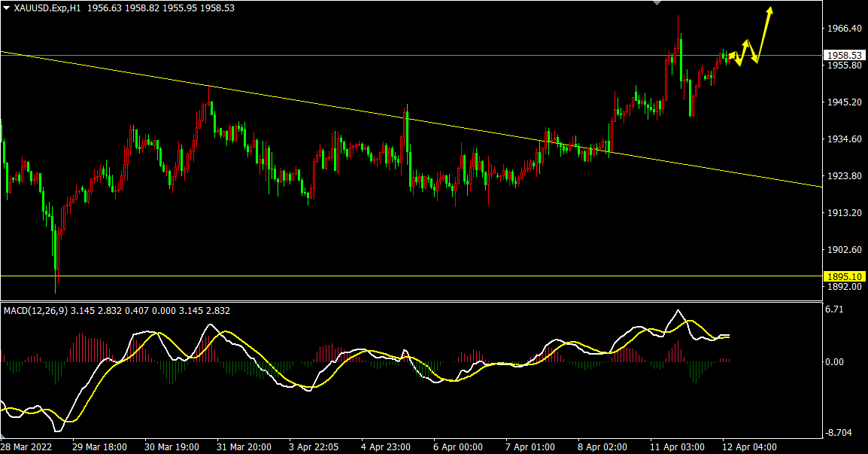
Task: Select the large yellow upward arrow
Action: [766, 34]
